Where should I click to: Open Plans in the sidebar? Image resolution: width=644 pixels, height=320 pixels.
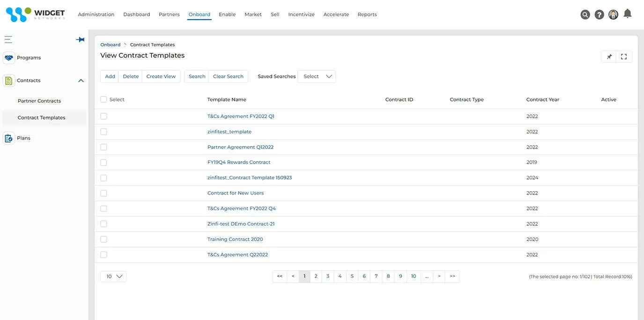pos(23,138)
